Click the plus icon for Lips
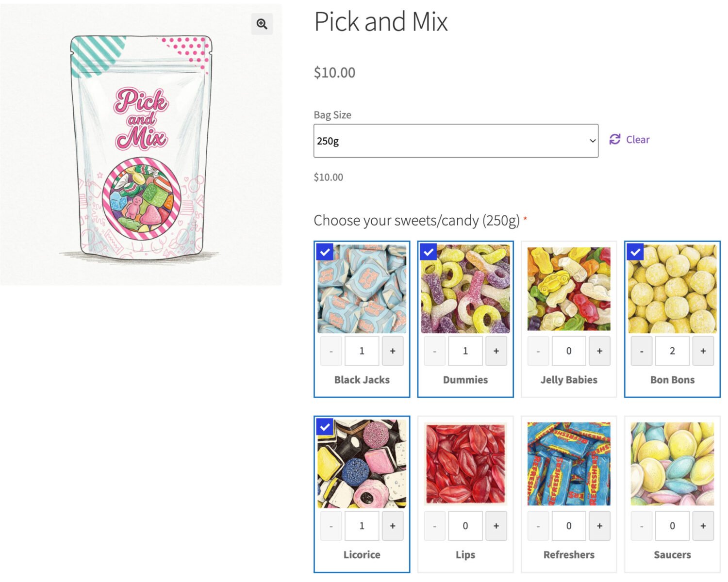 click(496, 525)
